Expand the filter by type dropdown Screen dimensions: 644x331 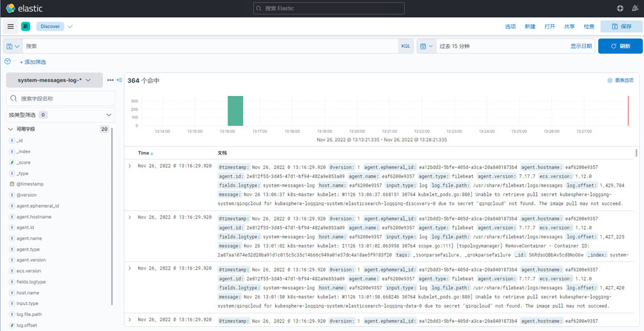(x=60, y=115)
